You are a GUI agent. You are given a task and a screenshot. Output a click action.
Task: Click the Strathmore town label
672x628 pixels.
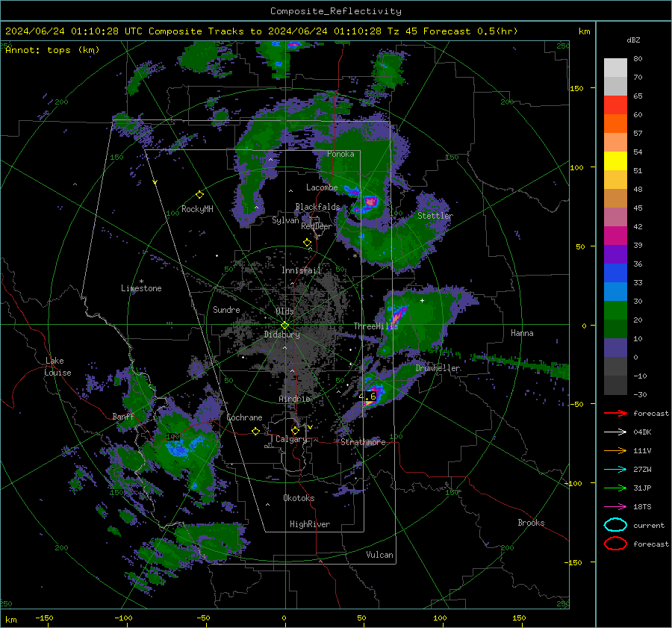pos(363,442)
